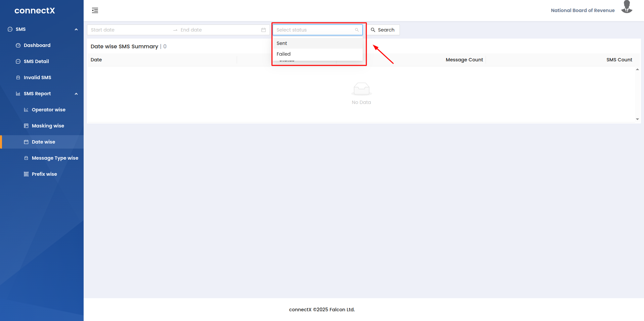The height and width of the screenshot is (321, 644).
Task: Click the Prefix wise list icon
Action: (26, 174)
